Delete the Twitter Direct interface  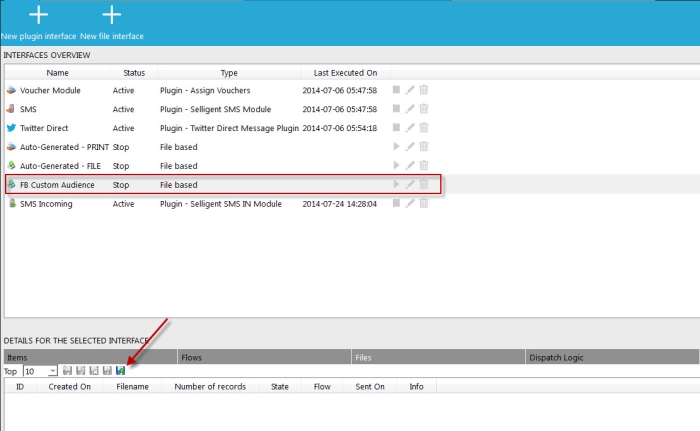(424, 128)
